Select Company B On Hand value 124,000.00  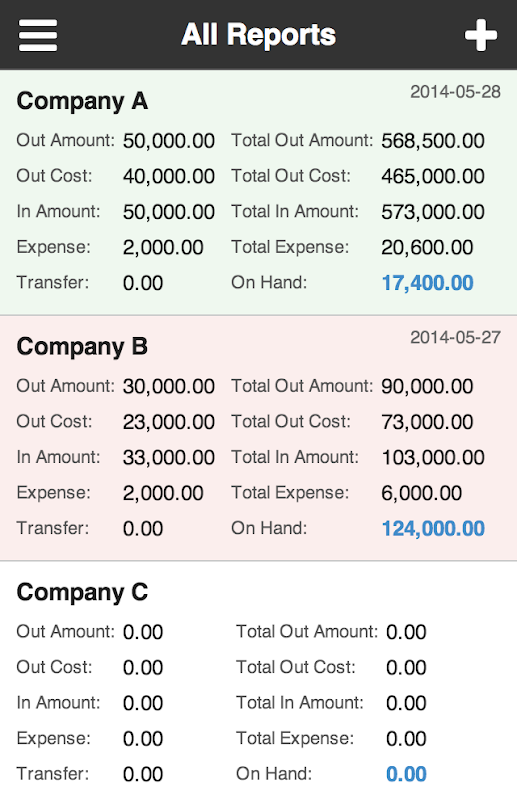click(433, 528)
